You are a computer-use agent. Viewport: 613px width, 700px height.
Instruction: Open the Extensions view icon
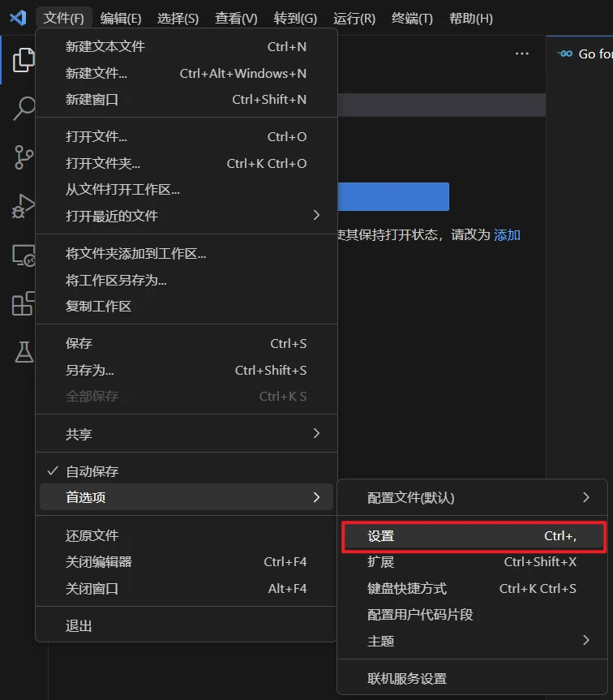[24, 303]
